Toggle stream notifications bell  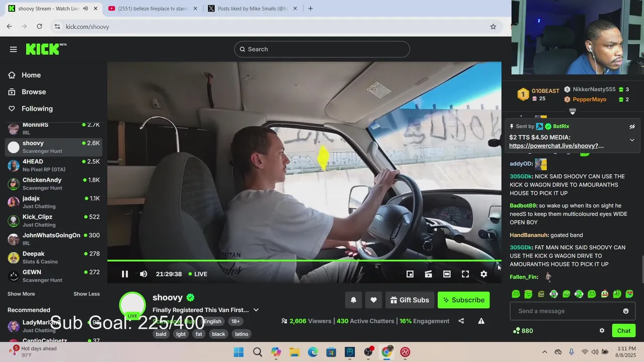pyautogui.click(x=353, y=300)
